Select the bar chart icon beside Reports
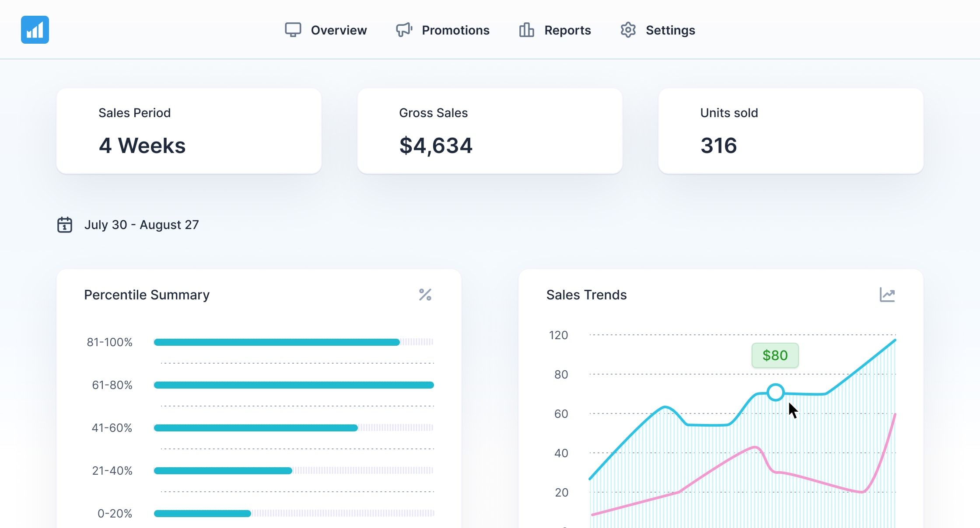This screenshot has height=528, width=980. 526,30
